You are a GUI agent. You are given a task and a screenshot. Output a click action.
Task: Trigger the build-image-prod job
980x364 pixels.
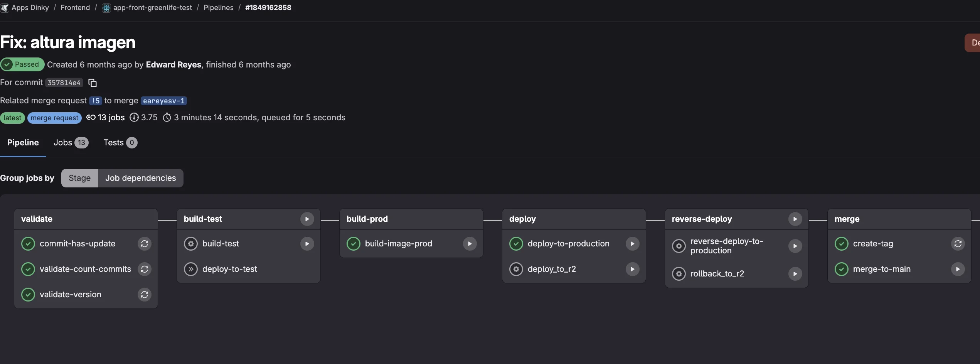[469, 244]
